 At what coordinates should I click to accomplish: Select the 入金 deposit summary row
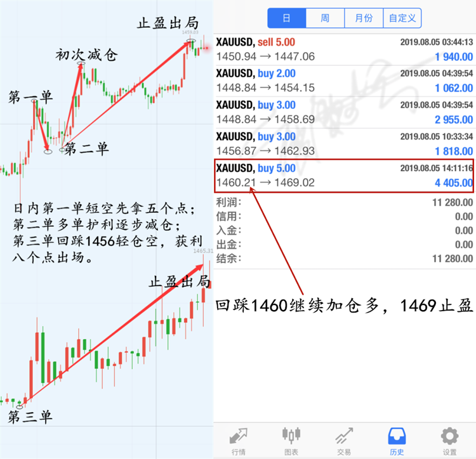(x=345, y=231)
